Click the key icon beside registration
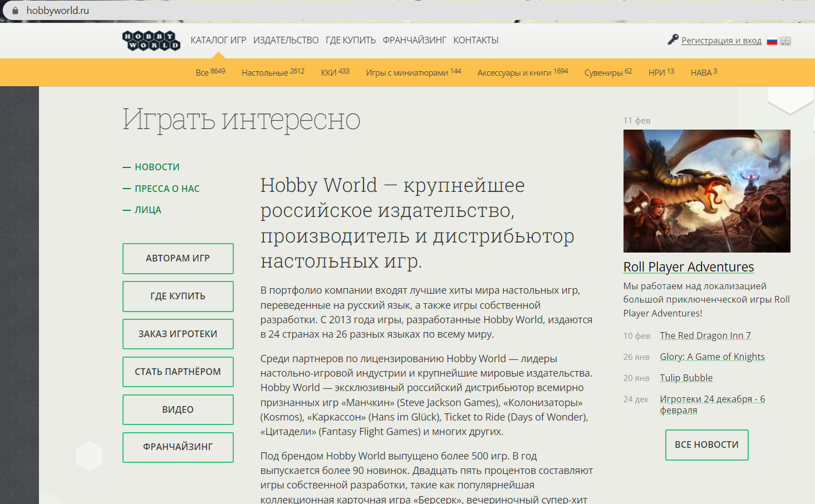 [673, 39]
